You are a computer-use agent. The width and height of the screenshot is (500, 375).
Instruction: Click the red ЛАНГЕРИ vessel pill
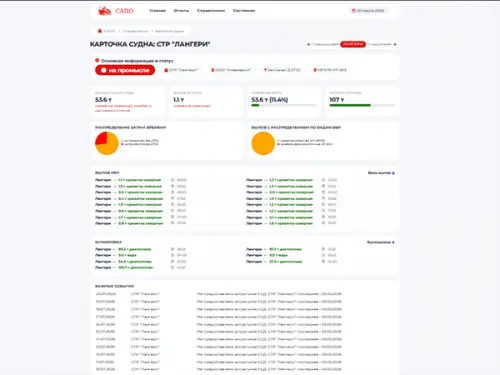tap(353, 44)
